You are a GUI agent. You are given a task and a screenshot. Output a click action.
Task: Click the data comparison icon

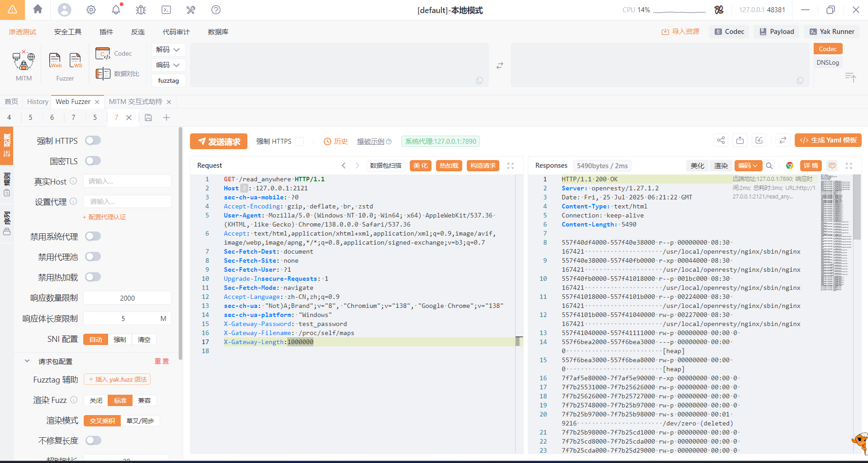coord(103,74)
